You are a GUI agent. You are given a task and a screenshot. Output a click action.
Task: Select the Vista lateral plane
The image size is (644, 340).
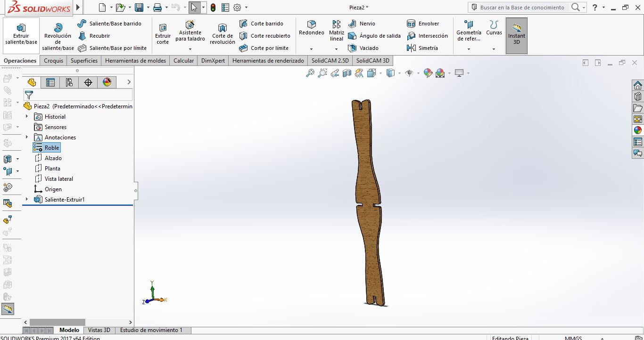54,179
